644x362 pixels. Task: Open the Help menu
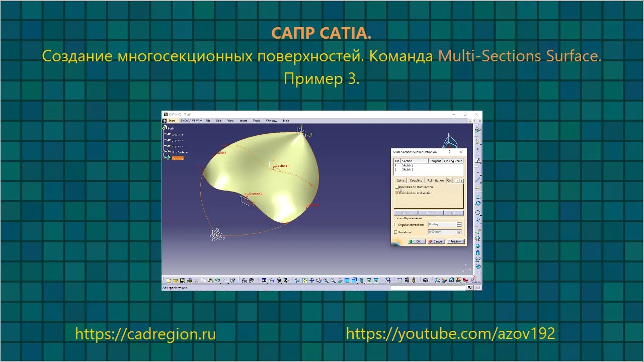tap(286, 121)
